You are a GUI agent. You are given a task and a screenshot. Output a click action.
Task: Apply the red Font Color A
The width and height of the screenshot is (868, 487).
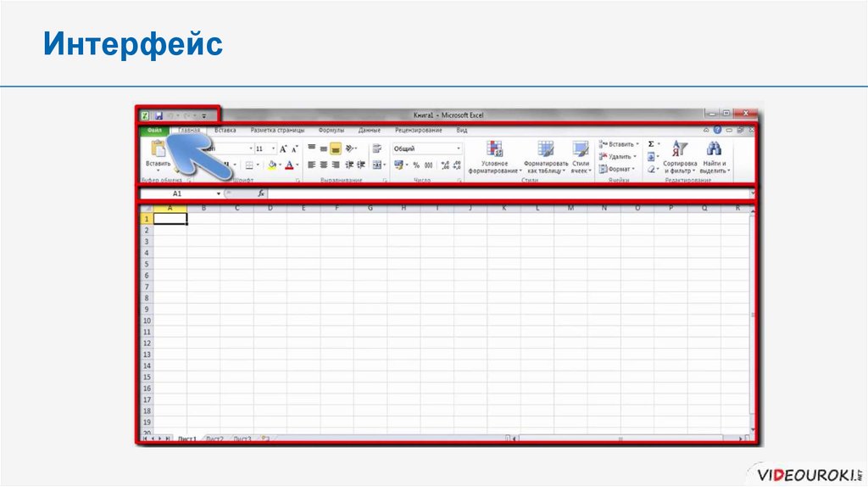click(x=289, y=165)
